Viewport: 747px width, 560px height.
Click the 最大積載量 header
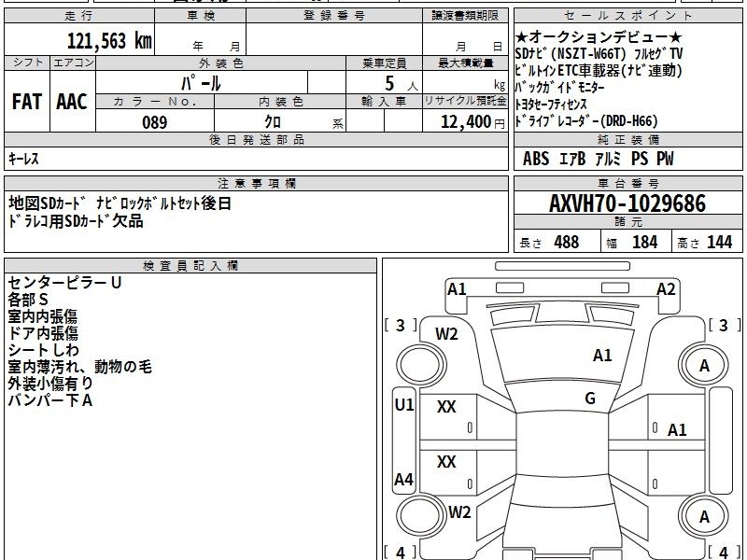465,63
